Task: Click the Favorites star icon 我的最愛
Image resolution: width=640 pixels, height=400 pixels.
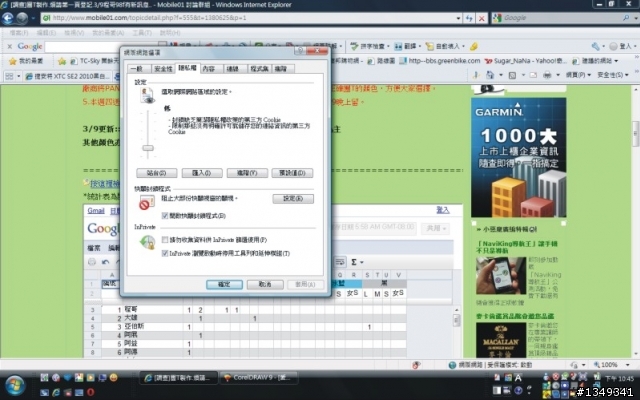Action: [x=13, y=61]
